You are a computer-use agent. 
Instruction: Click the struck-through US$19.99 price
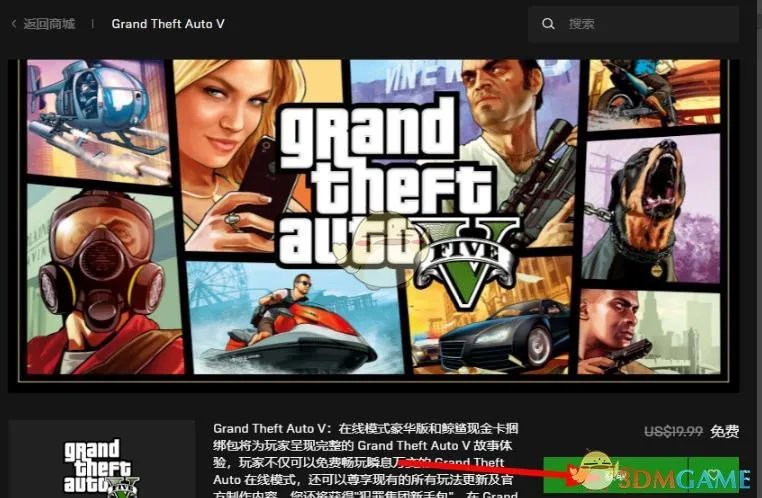[x=674, y=431]
